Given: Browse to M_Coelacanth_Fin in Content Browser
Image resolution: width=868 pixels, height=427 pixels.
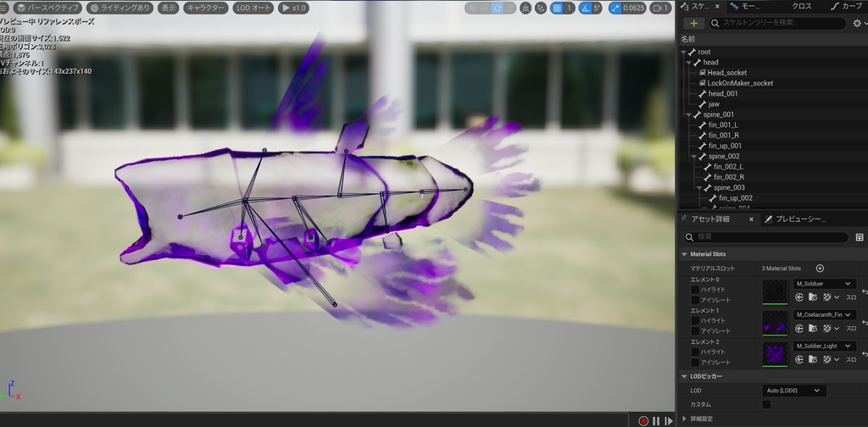Looking at the screenshot, I should pos(813,329).
